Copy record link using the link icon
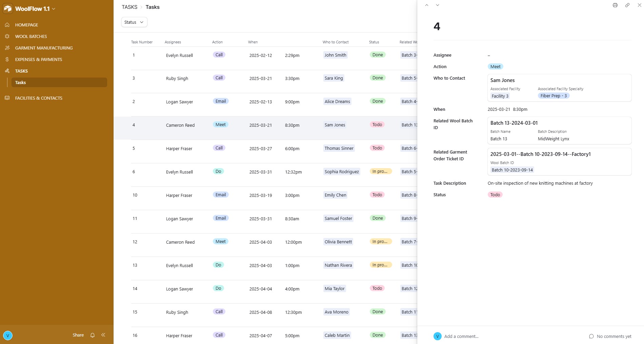This screenshot has height=344, width=644. click(x=627, y=5)
